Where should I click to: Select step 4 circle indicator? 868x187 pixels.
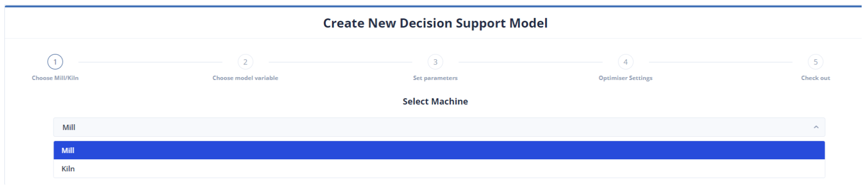625,62
